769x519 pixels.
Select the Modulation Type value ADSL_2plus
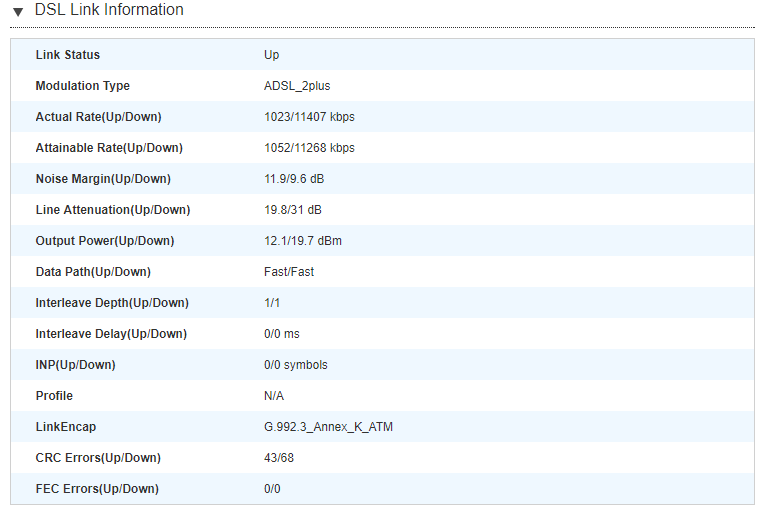[x=297, y=86]
